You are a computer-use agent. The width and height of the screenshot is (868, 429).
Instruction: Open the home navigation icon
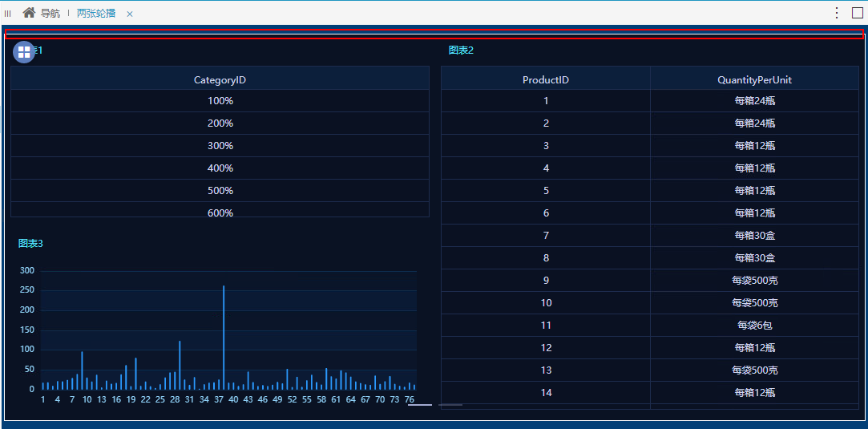(x=29, y=12)
